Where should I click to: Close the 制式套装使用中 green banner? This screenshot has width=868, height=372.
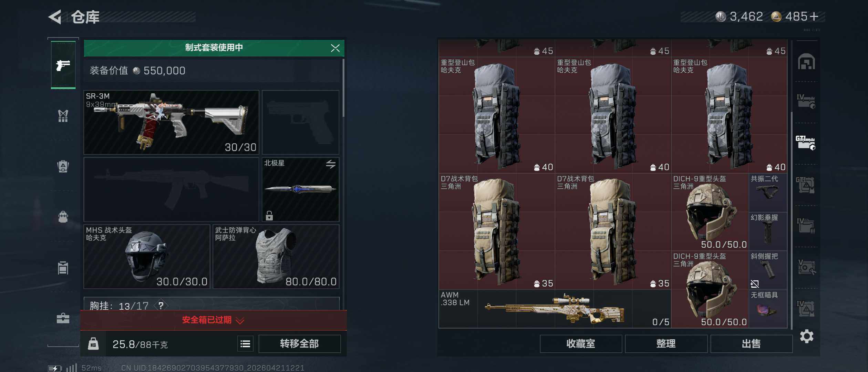[335, 48]
